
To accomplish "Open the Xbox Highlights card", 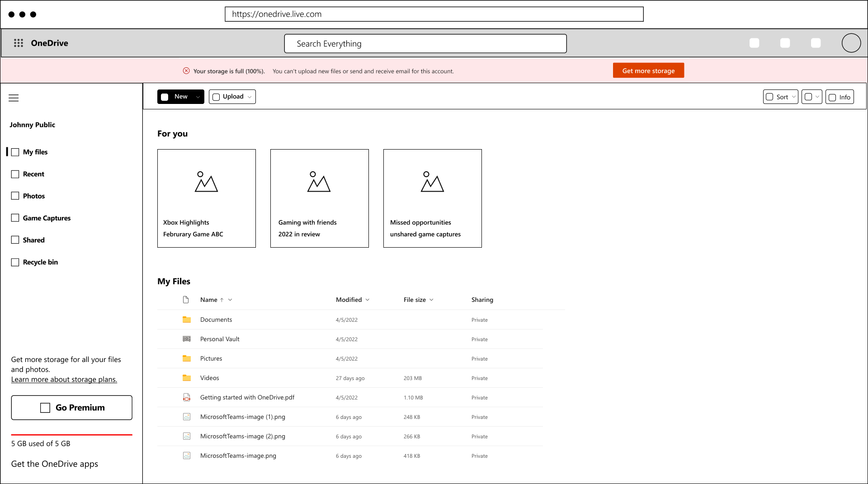I will (207, 198).
